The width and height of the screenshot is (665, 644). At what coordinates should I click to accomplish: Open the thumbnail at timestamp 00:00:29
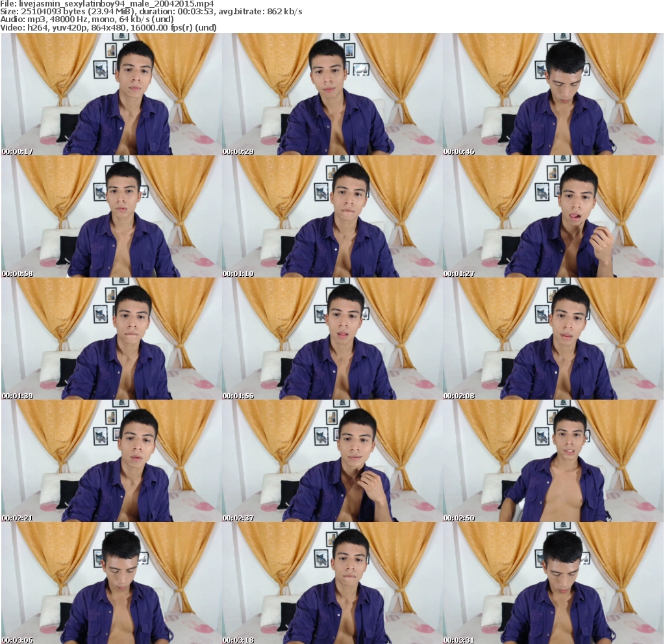pyautogui.click(x=332, y=94)
